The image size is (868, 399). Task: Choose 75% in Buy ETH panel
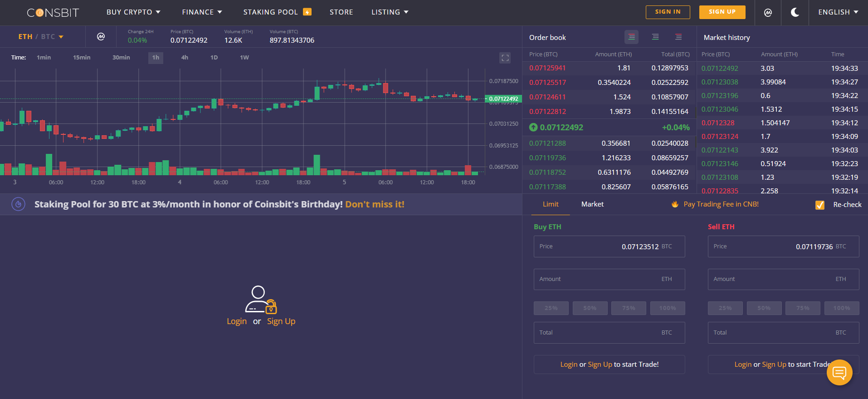(629, 308)
